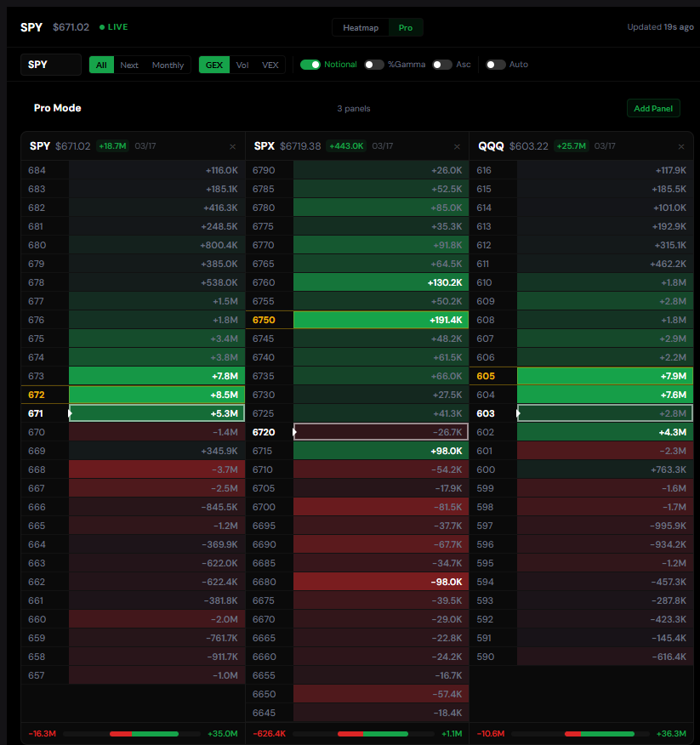Click SPX strike 6645 value -18.4K
The height and width of the screenshot is (745, 700).
click(x=448, y=713)
